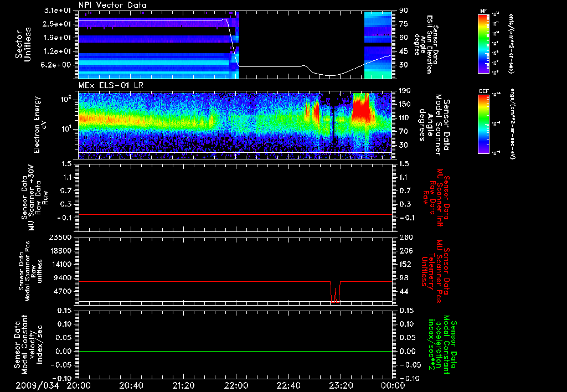Select the 23:20 time axis label
Image resolution: width=567 pixels, height=392 pixels.
click(341, 385)
